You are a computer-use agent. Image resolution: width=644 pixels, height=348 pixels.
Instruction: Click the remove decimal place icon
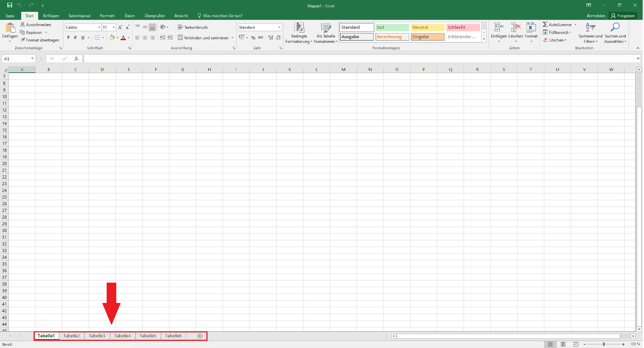(x=278, y=37)
